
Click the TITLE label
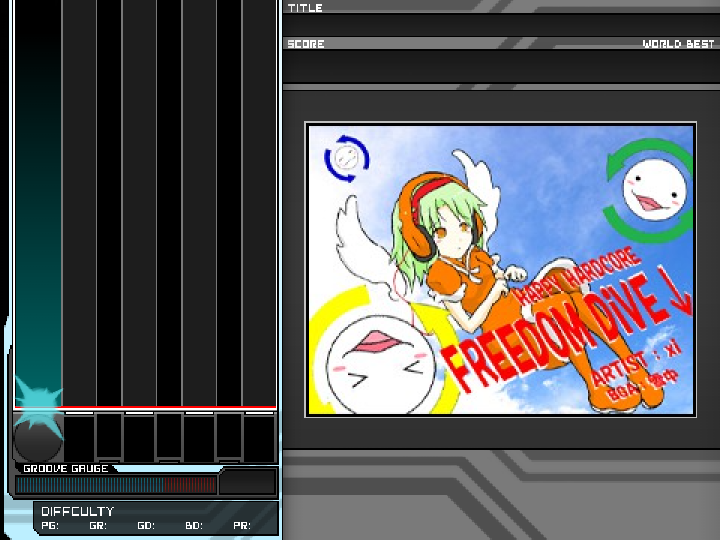(305, 8)
